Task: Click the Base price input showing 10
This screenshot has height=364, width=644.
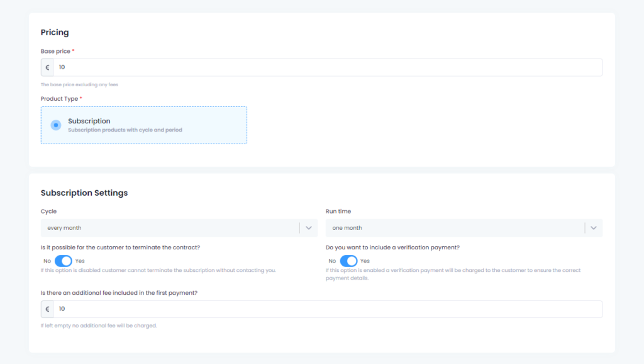Action: click(252, 67)
